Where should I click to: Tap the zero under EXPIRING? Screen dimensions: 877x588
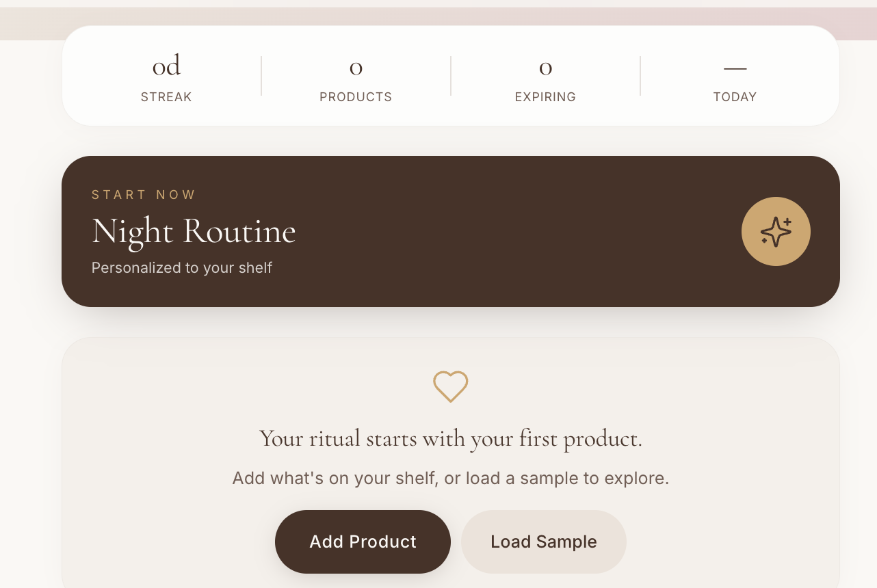(x=545, y=67)
